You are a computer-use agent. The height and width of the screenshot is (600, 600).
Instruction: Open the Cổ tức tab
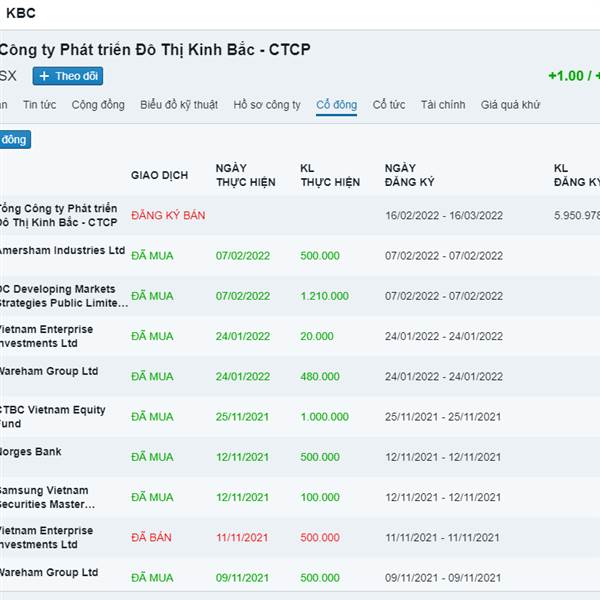click(389, 104)
